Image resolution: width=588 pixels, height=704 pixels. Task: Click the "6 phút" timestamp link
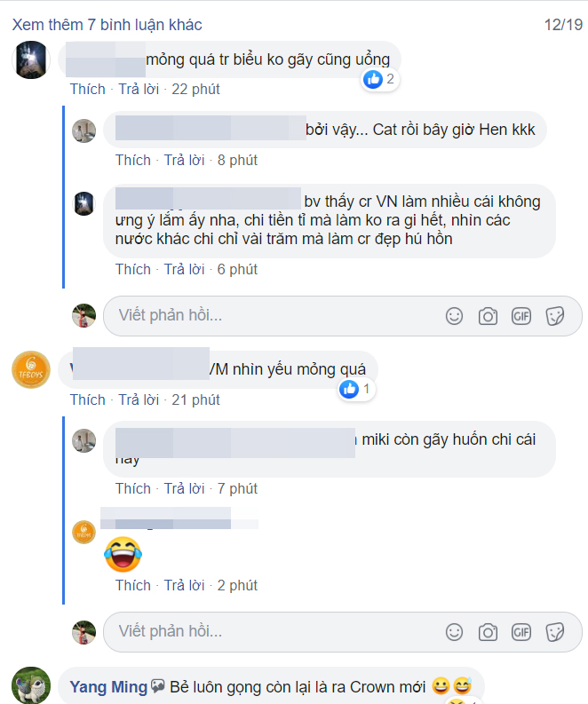tap(237, 269)
